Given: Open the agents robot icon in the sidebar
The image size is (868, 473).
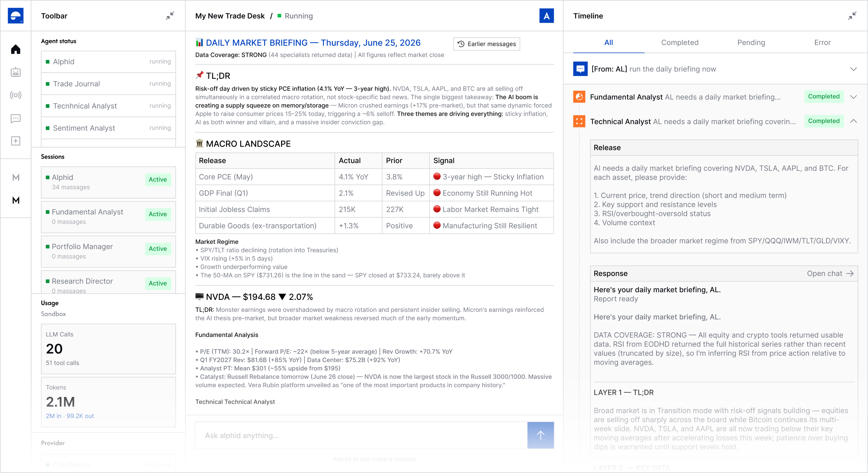Looking at the screenshot, I should [x=16, y=72].
